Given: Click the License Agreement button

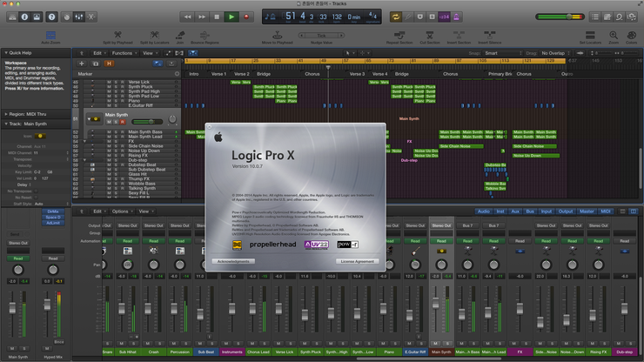Looking at the screenshot, I should point(357,261).
